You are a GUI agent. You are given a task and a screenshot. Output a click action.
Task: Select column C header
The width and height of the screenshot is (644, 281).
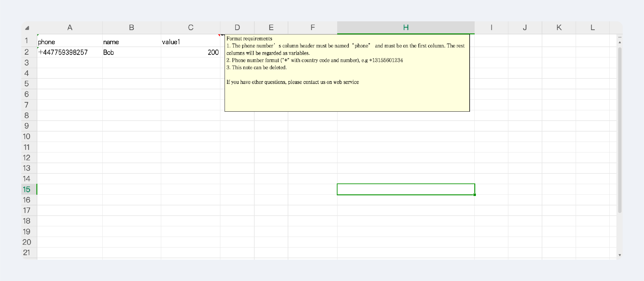(190, 27)
